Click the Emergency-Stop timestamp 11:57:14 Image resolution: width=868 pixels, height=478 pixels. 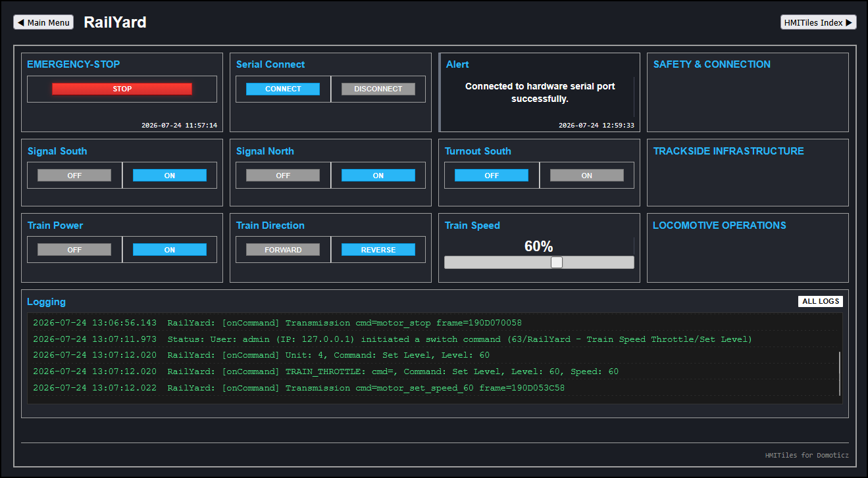coord(179,125)
